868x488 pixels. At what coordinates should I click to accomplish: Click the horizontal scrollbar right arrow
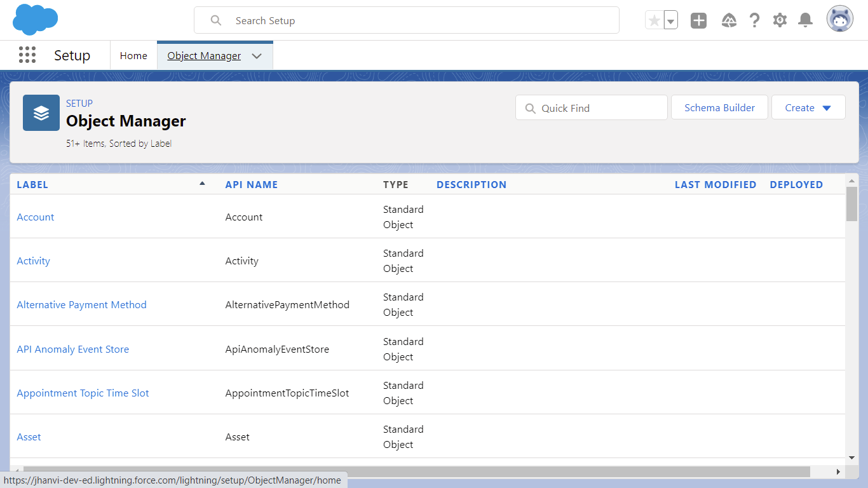(x=838, y=471)
